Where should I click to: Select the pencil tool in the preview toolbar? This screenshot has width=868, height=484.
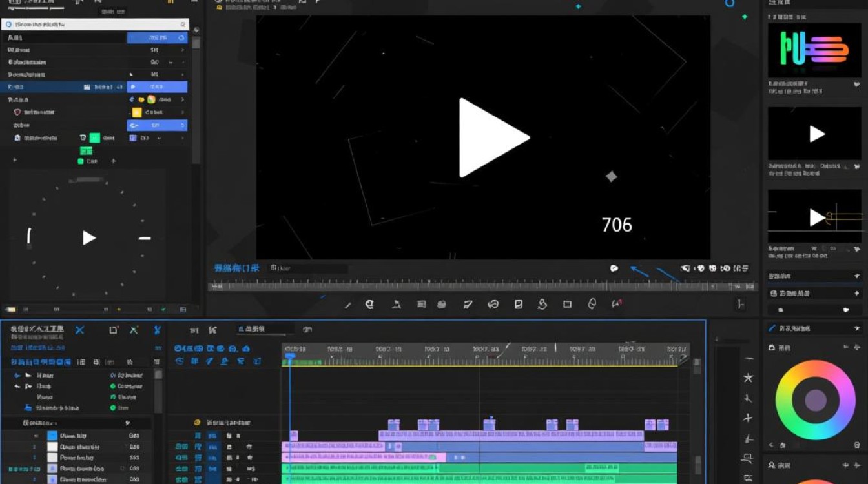(347, 305)
